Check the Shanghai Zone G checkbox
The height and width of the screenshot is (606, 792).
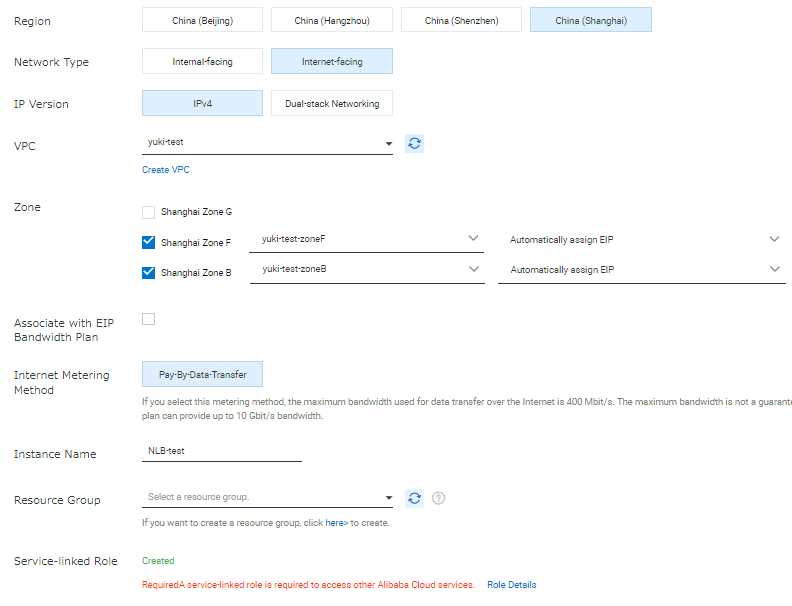coord(149,212)
